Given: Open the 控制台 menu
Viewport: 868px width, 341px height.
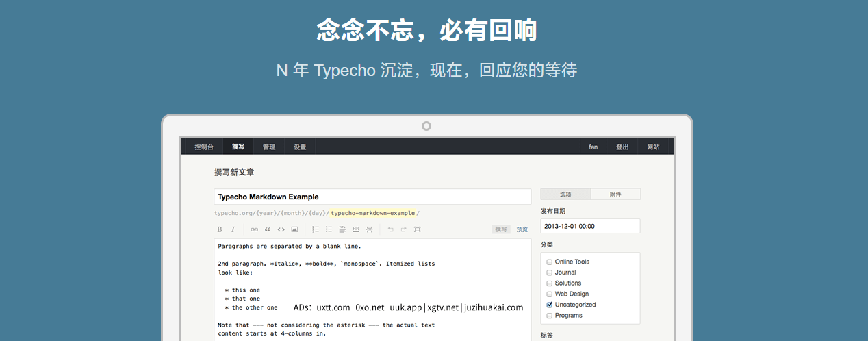Looking at the screenshot, I should [204, 147].
